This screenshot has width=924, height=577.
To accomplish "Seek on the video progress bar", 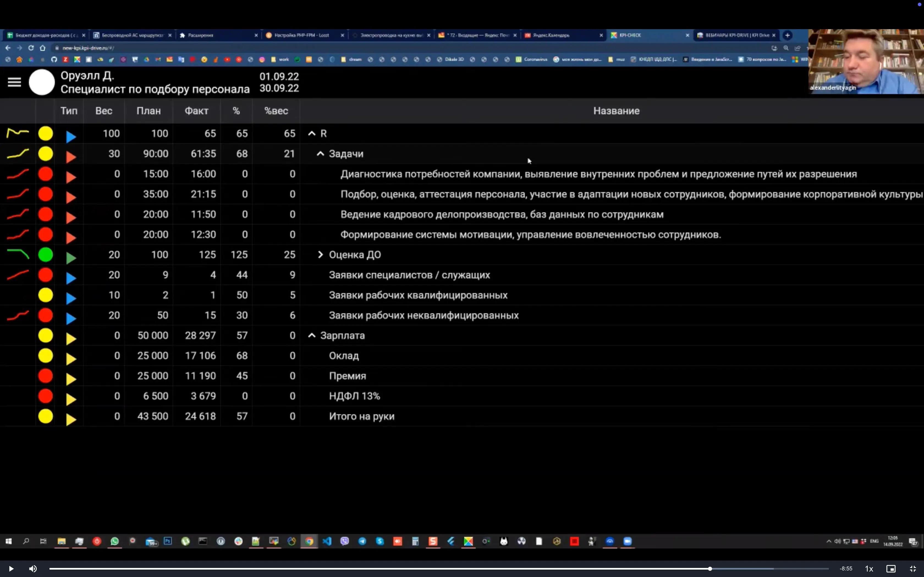I will 382,568.
